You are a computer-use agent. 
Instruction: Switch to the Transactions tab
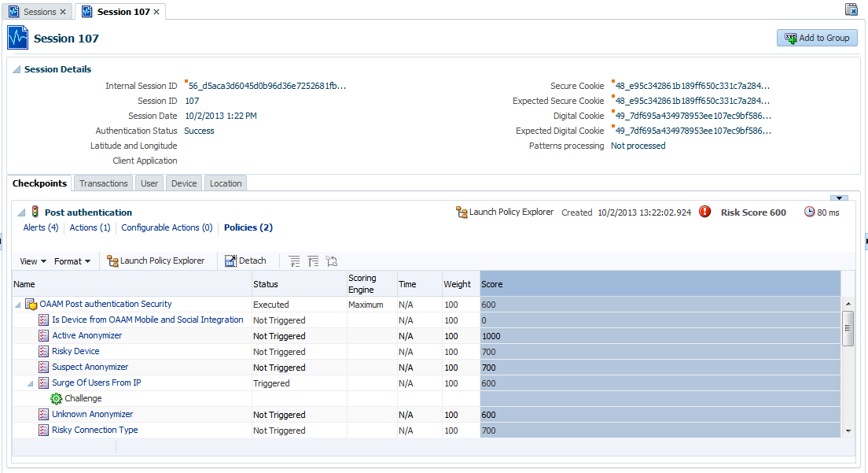104,183
